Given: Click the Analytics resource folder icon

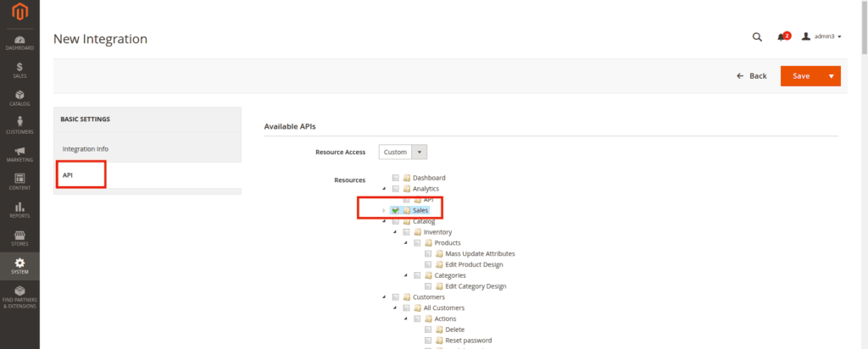Looking at the screenshot, I should (x=406, y=189).
